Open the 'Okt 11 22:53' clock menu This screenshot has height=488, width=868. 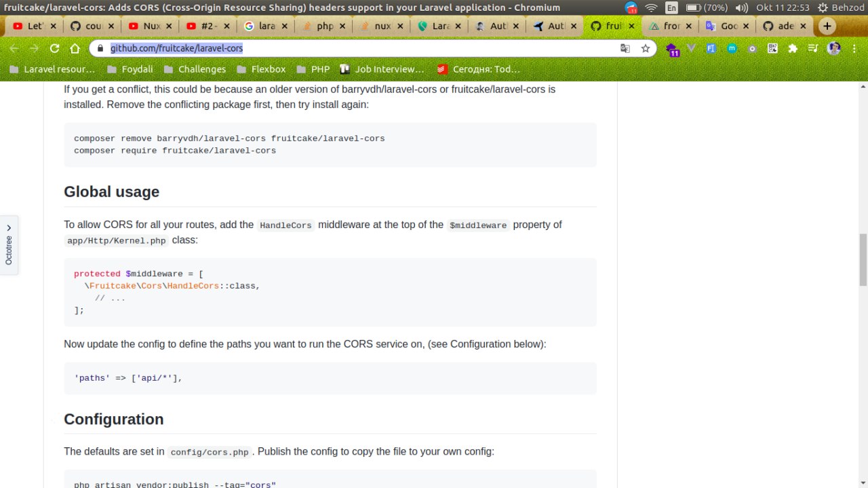click(x=783, y=7)
